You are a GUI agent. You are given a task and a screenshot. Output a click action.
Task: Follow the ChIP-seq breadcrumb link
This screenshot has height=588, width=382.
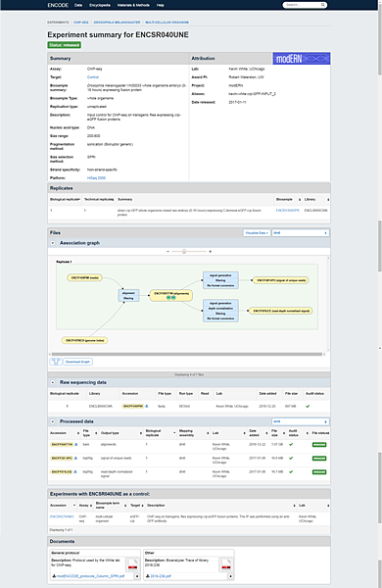pos(81,23)
